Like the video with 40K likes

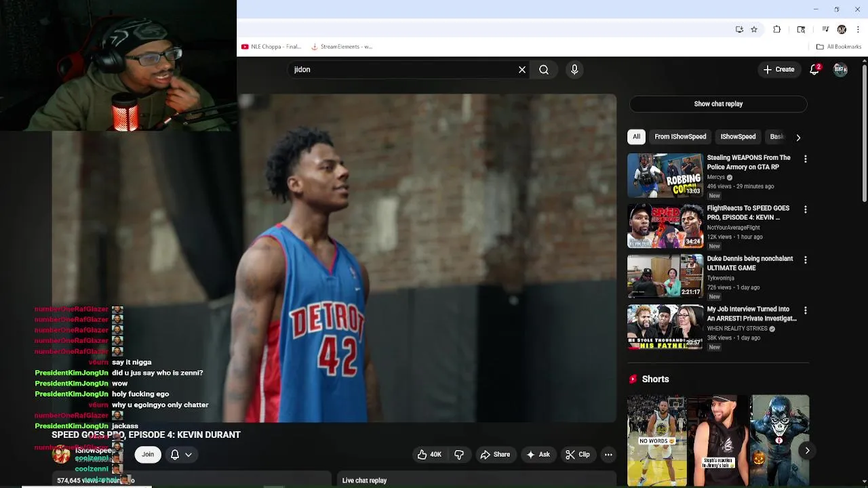(429, 455)
